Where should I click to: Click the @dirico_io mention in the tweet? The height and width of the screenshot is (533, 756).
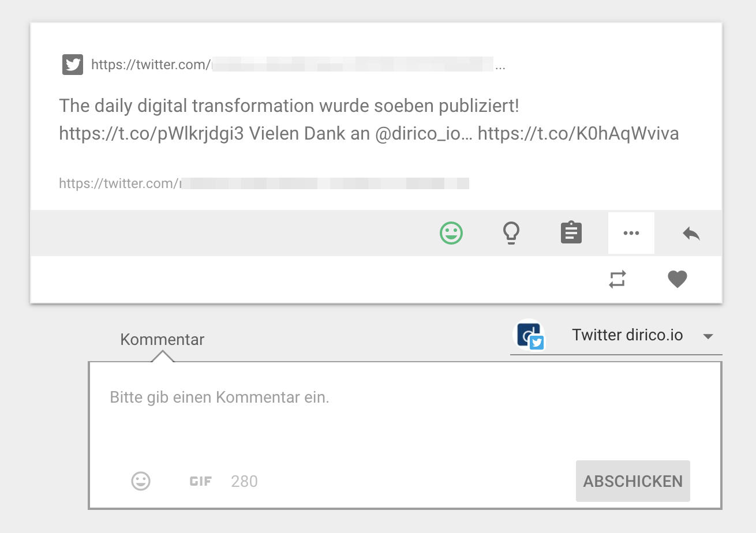point(418,134)
